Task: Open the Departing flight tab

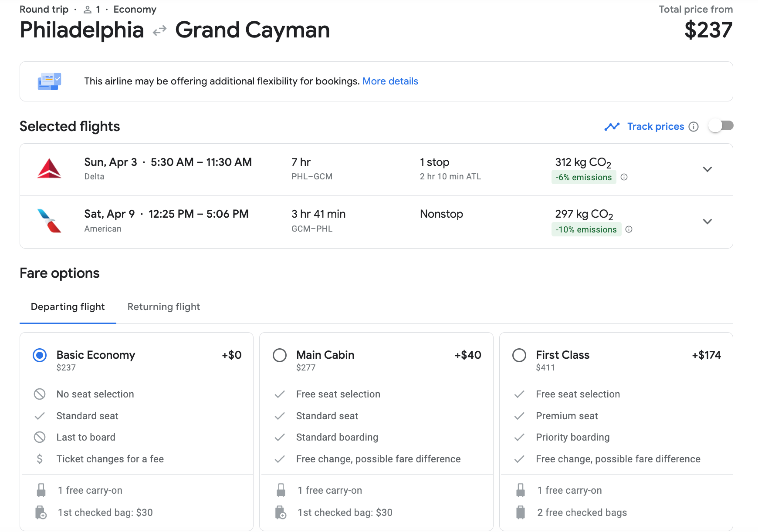Action: point(68,307)
